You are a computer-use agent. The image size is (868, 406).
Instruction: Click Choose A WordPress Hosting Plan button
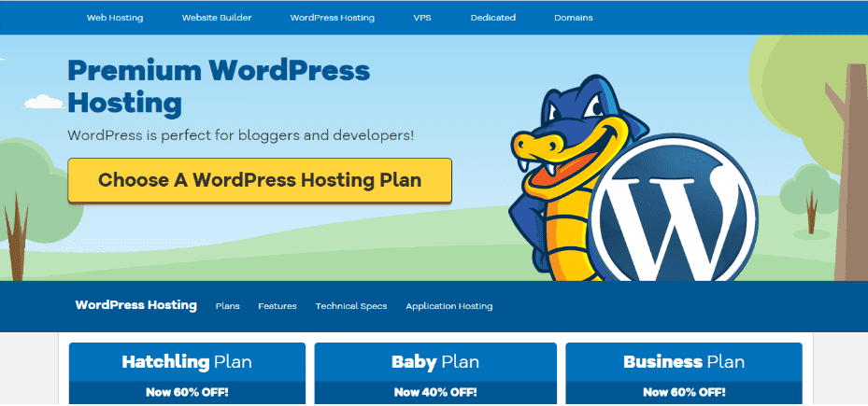click(x=260, y=180)
